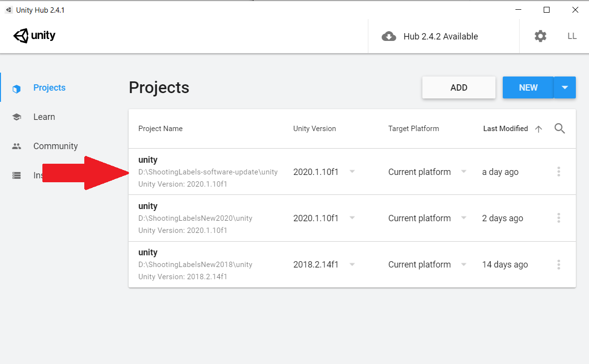Open the Learn tab
Viewport: 589px width, 364px height.
click(x=44, y=117)
